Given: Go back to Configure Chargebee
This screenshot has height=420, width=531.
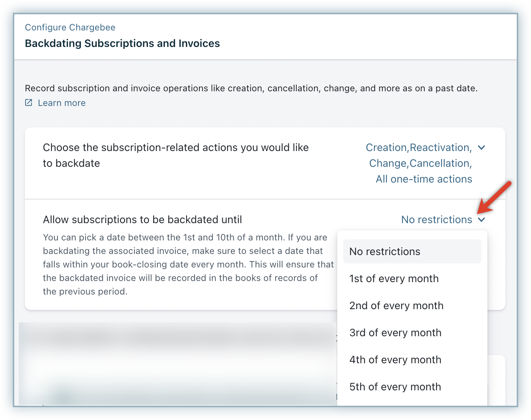Looking at the screenshot, I should (x=70, y=27).
